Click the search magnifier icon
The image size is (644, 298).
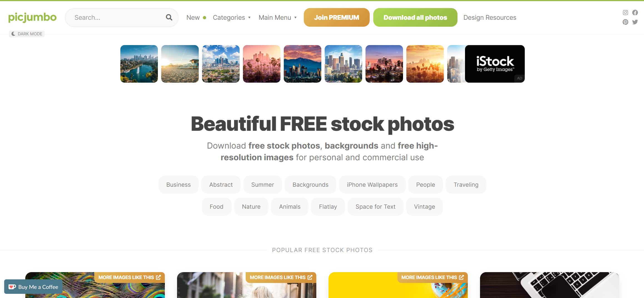click(x=169, y=18)
